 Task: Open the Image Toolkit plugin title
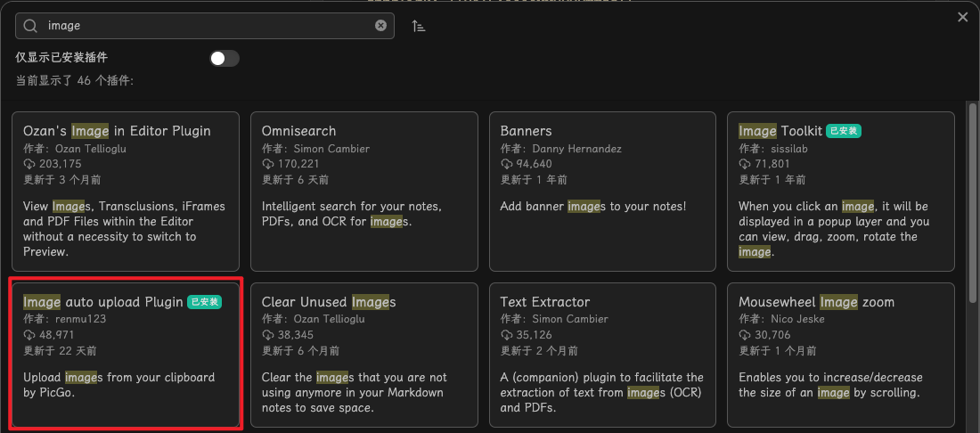click(x=780, y=131)
